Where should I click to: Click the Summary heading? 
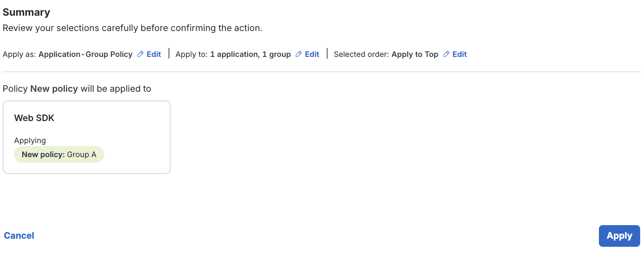[26, 12]
